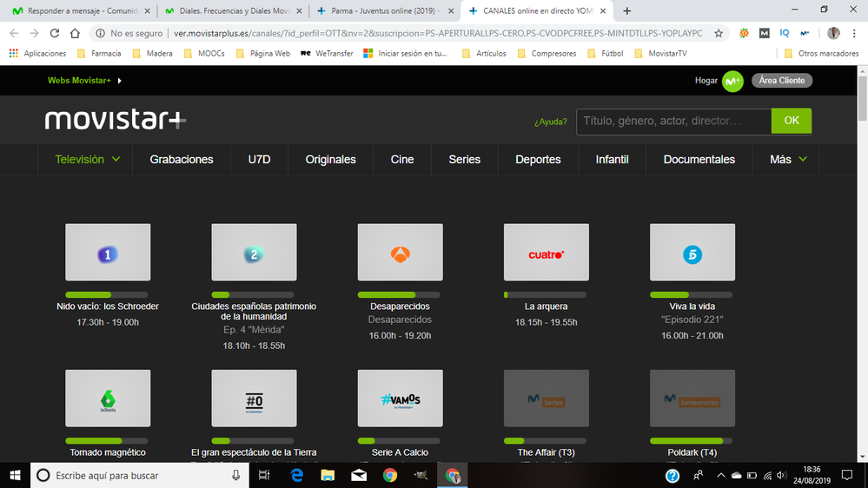Image resolution: width=868 pixels, height=488 pixels.
Task: Open the La 1 channel thumbnail
Action: (x=108, y=253)
